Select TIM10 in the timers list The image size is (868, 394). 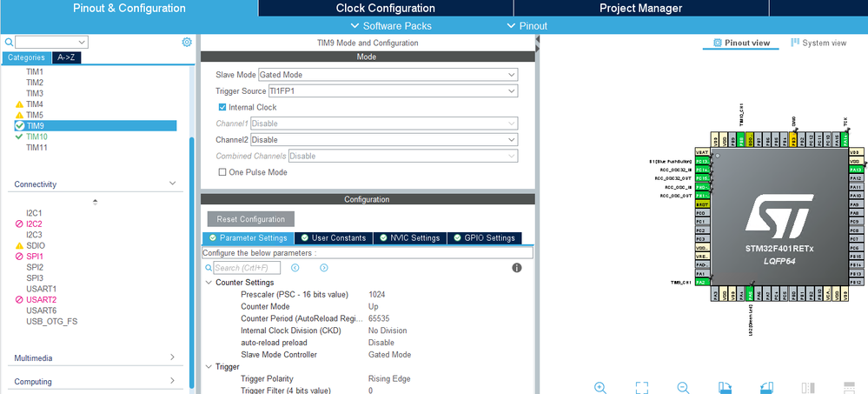point(36,137)
